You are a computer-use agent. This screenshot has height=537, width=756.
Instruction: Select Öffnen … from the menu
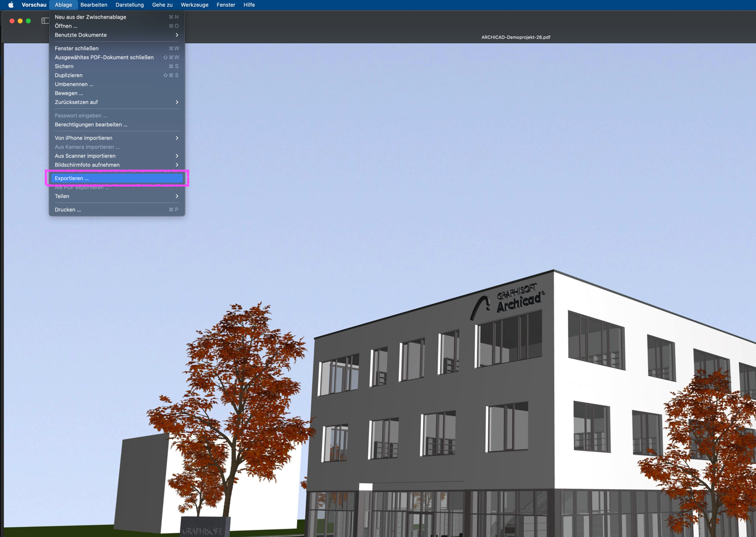(x=117, y=26)
